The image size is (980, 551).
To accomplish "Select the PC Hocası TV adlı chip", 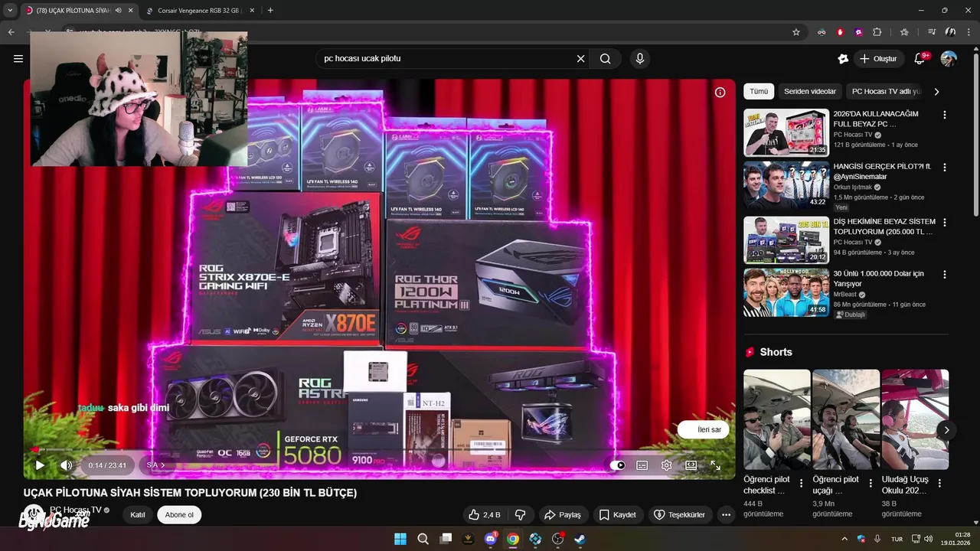I will (x=886, y=91).
